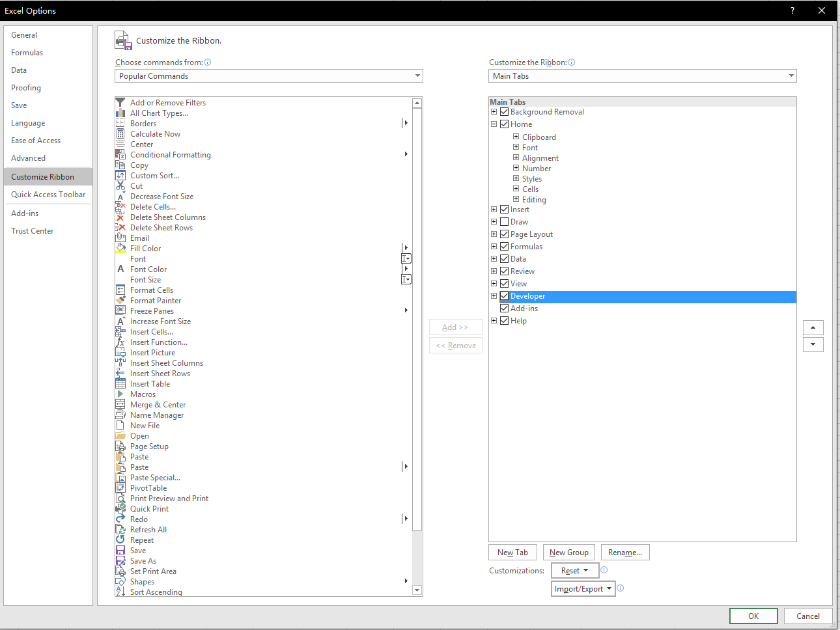The height and width of the screenshot is (630, 840).
Task: Enable the Draw tab checkbox
Action: click(x=504, y=222)
